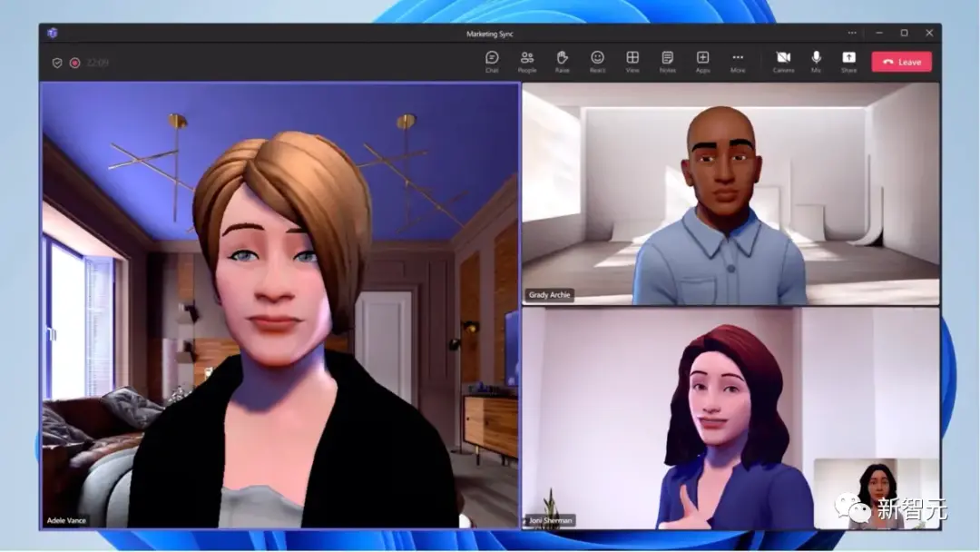The image size is (980, 552).
Task: Open the Apps menu
Action: tap(703, 61)
